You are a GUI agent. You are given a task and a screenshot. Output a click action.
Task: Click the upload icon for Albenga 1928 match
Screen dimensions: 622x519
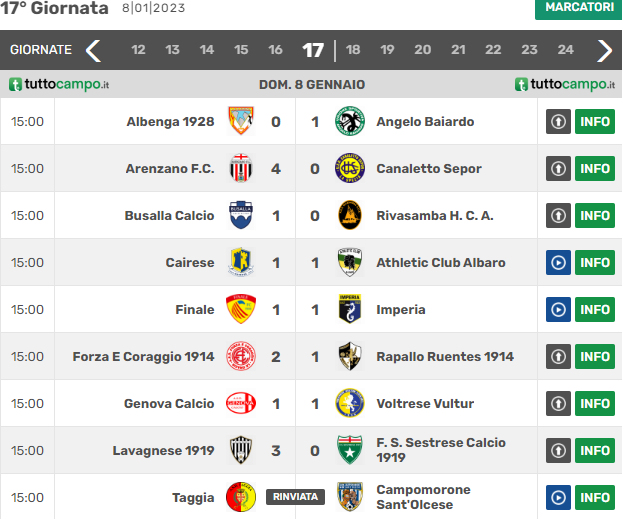[558, 121]
